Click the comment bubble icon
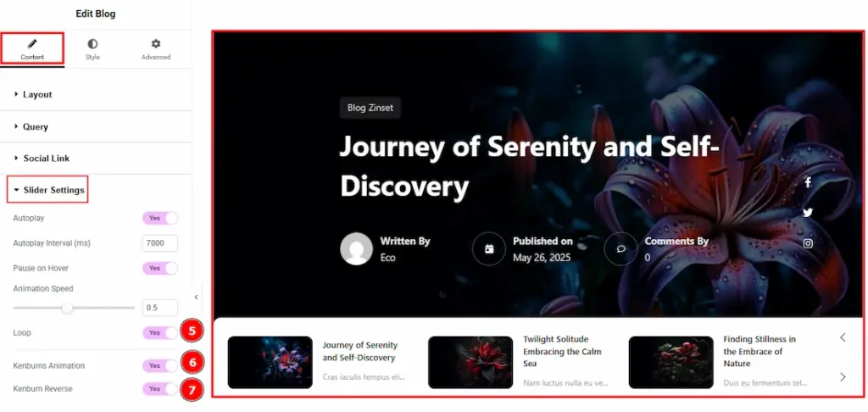The width and height of the screenshot is (868, 412). (620, 248)
